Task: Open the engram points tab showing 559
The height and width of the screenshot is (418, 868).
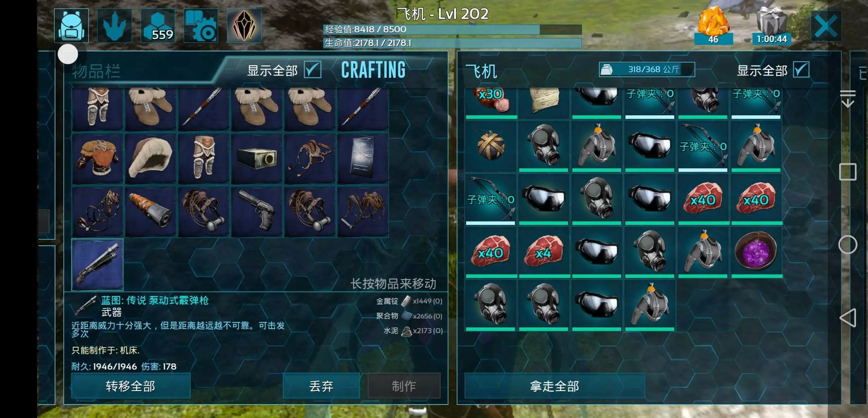Action: pos(158,26)
